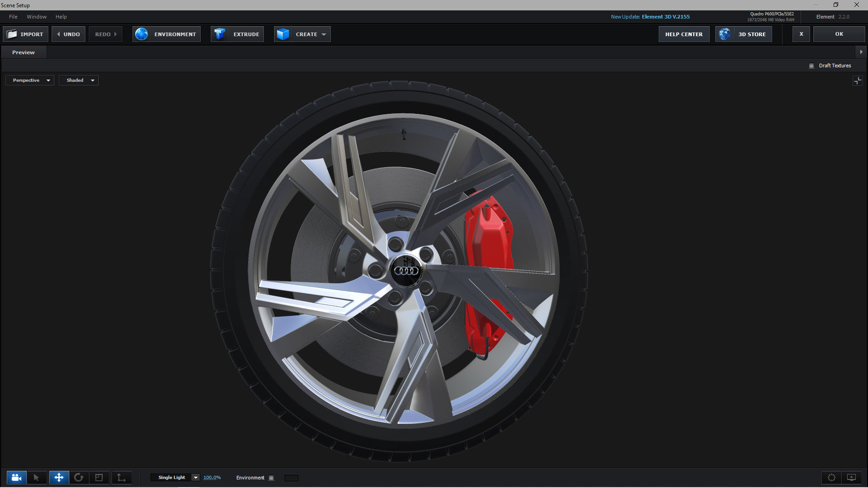Screen dimensions: 868x488
Task: Choose the scale tool
Action: tap(99, 478)
